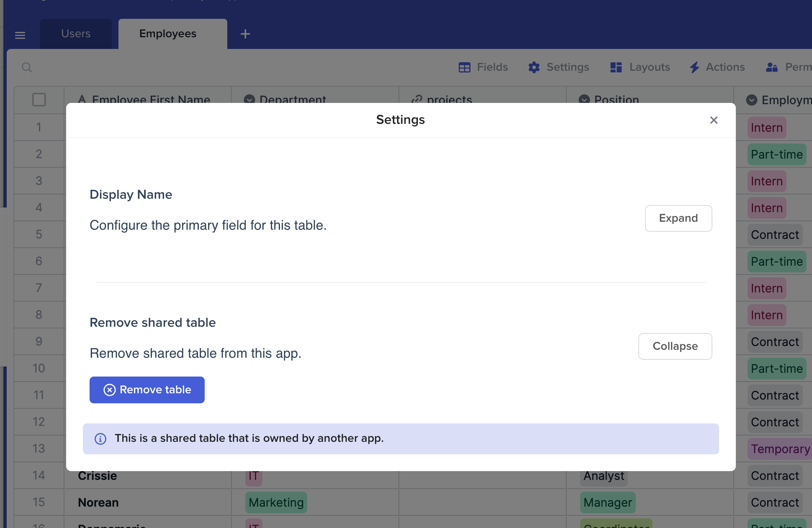
Task: Click the Settings gear icon
Action: click(x=534, y=67)
